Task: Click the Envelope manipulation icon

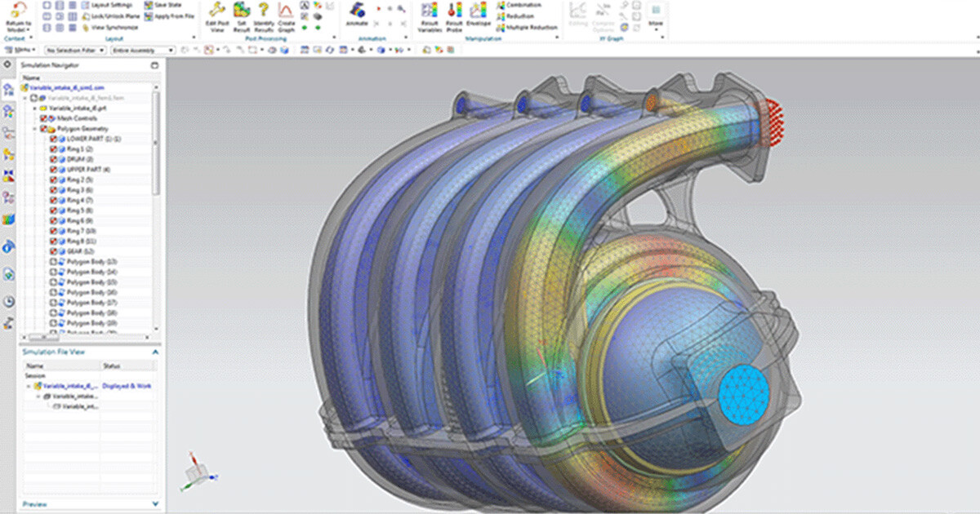Action: tap(479, 10)
